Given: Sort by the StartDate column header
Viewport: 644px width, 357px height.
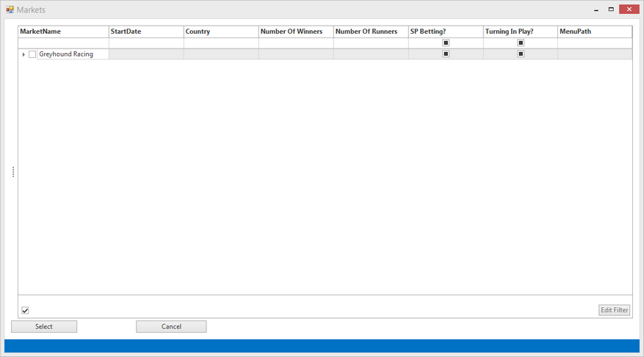Looking at the screenshot, I should [x=146, y=32].
